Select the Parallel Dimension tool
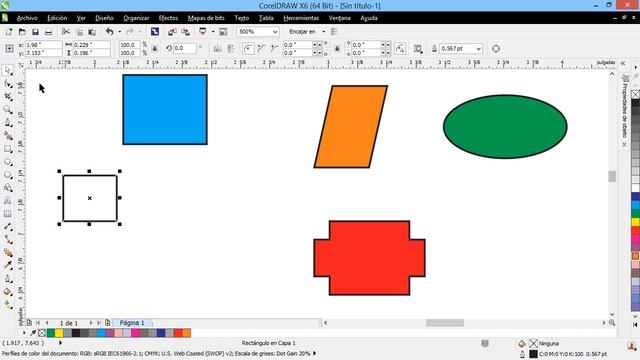Image resolution: width=640 pixels, height=360 pixels. coord(7,227)
